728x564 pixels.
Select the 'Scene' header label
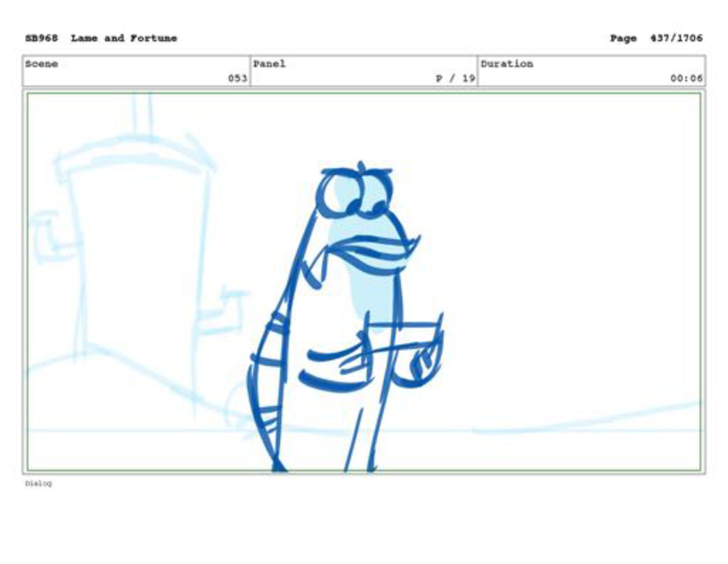coord(42,64)
